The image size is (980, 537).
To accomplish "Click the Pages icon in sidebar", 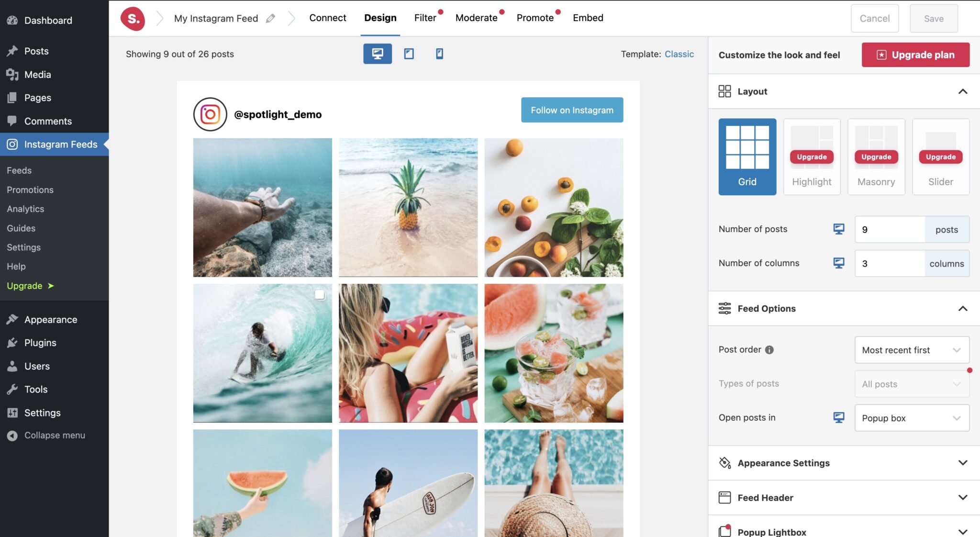I will pyautogui.click(x=12, y=98).
